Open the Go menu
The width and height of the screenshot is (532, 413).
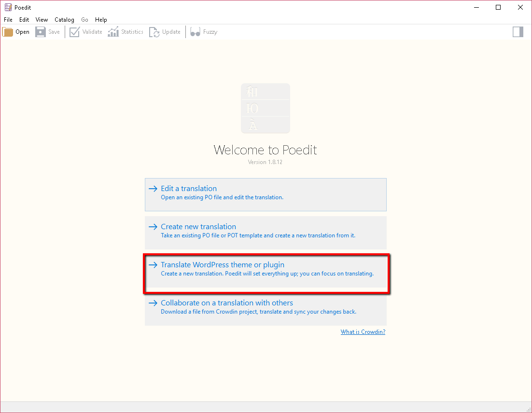pyautogui.click(x=84, y=20)
